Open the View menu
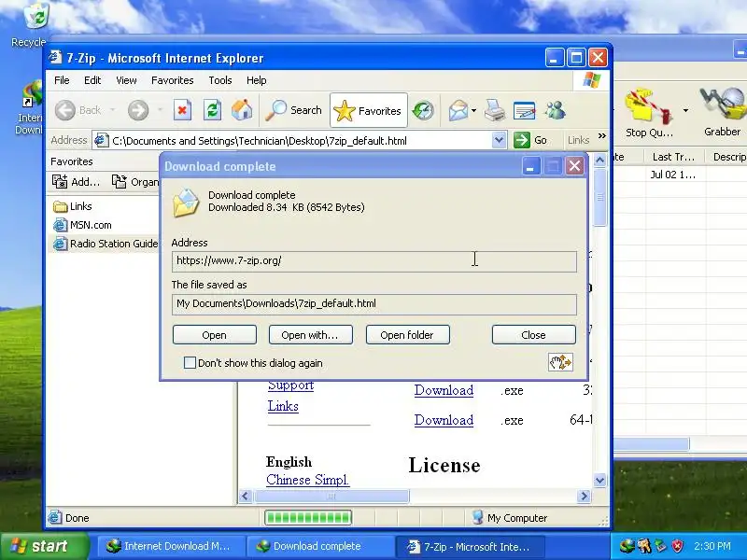The width and height of the screenshot is (747, 560). 126,80
